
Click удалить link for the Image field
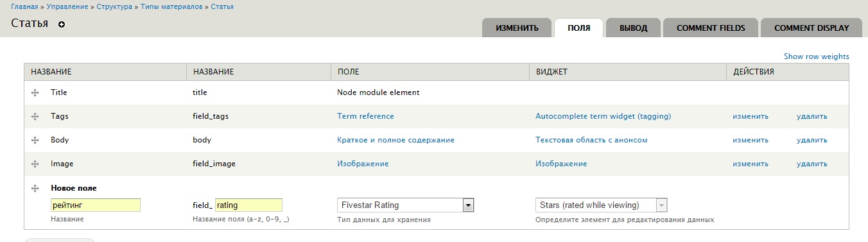[x=812, y=164]
